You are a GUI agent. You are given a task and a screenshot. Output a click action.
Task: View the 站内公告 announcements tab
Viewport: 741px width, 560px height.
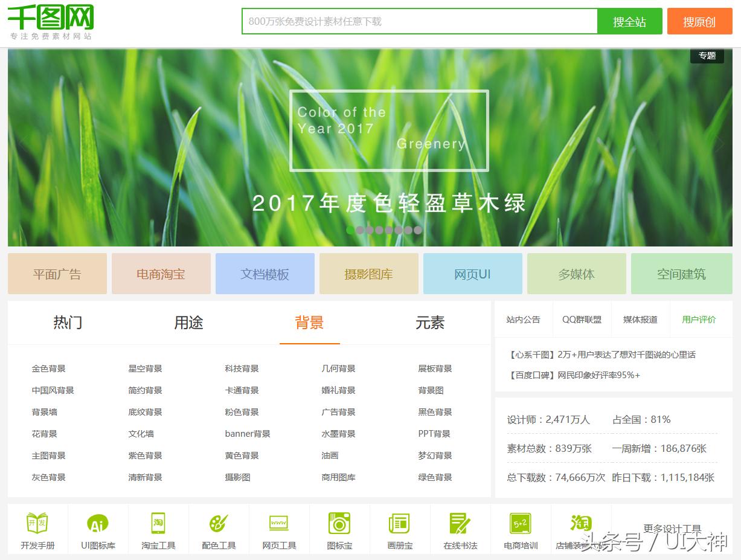(x=523, y=320)
